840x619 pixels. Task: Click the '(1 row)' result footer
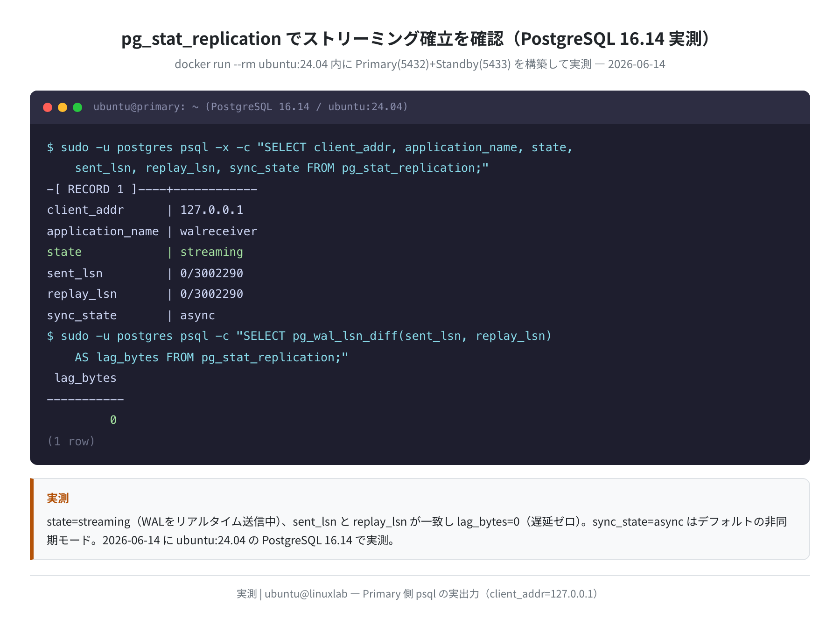tap(71, 441)
